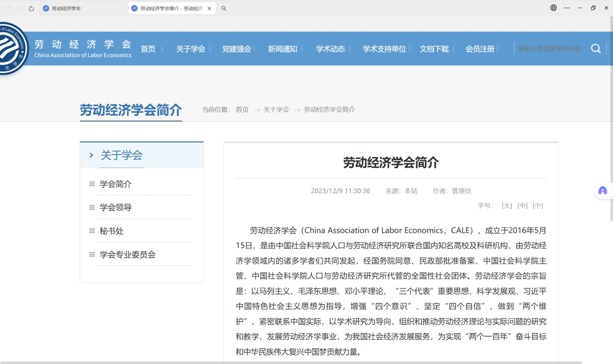
Task: Set font size to 大
Action: (507, 206)
